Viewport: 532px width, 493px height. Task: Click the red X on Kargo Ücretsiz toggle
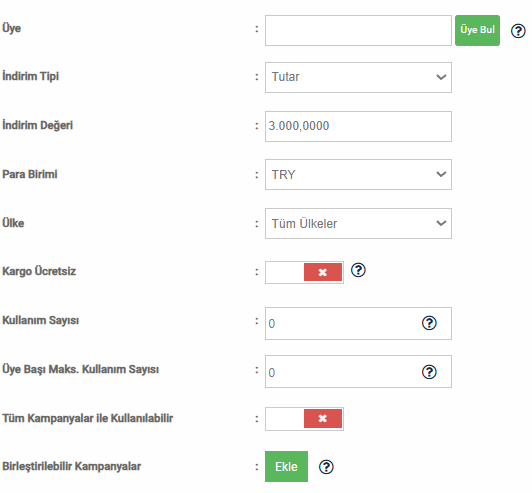coord(323,272)
